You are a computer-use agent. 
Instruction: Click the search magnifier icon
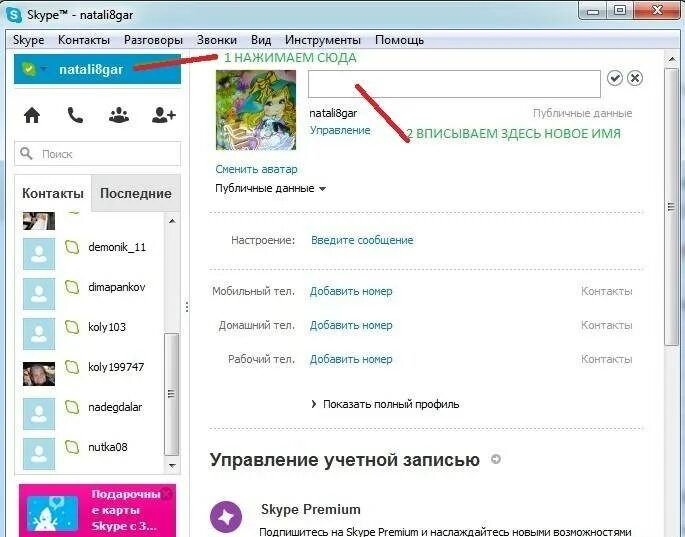click(27, 153)
